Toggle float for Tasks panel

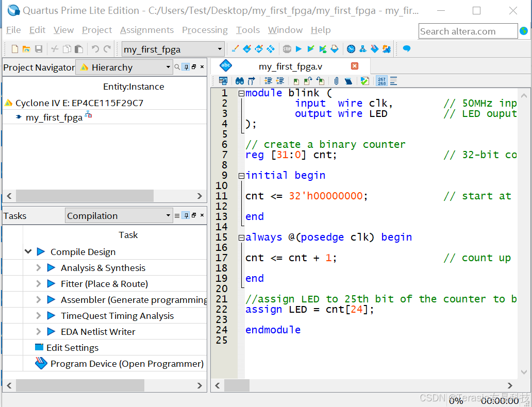coord(194,215)
